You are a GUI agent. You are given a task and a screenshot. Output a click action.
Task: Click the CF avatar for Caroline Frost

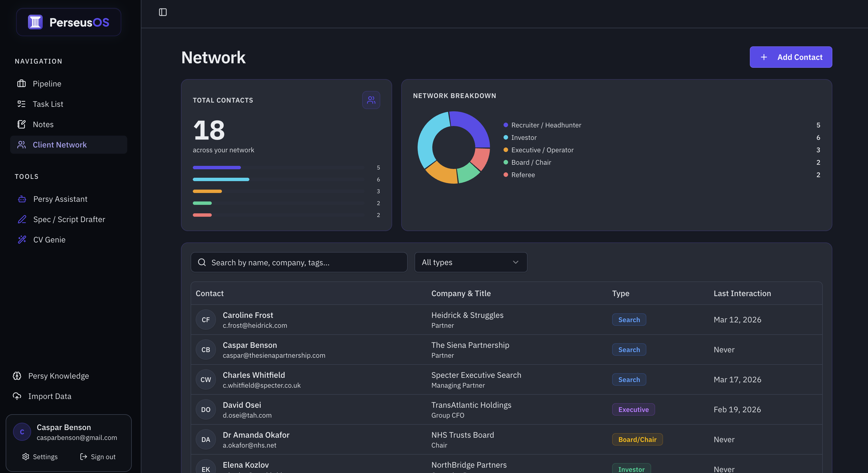[206, 320]
